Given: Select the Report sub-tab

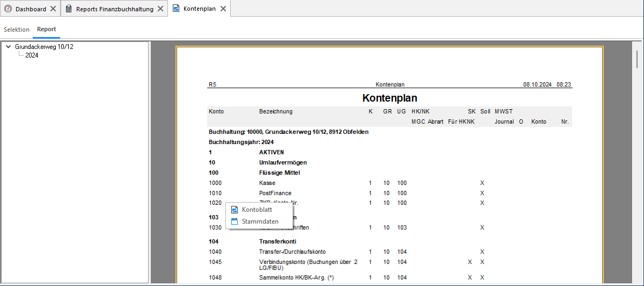Looking at the screenshot, I should click(46, 30).
